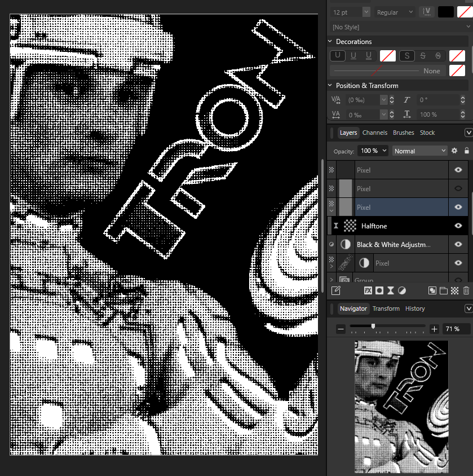Open the black text fill color swatch
Image resolution: width=473 pixels, height=476 pixels.
(x=446, y=12)
